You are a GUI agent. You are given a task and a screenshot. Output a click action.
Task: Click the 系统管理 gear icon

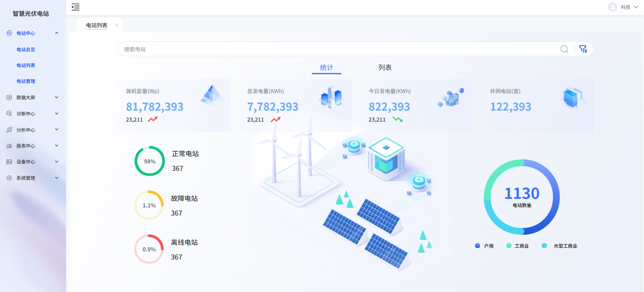9,178
